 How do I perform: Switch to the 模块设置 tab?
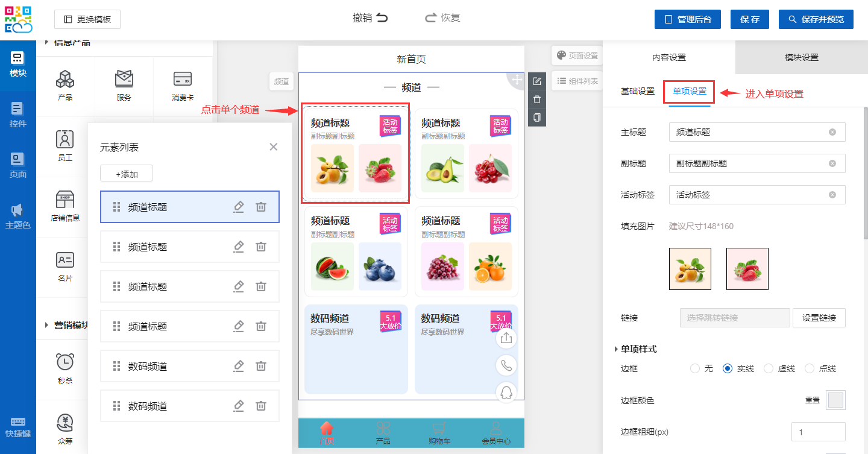[801, 57]
